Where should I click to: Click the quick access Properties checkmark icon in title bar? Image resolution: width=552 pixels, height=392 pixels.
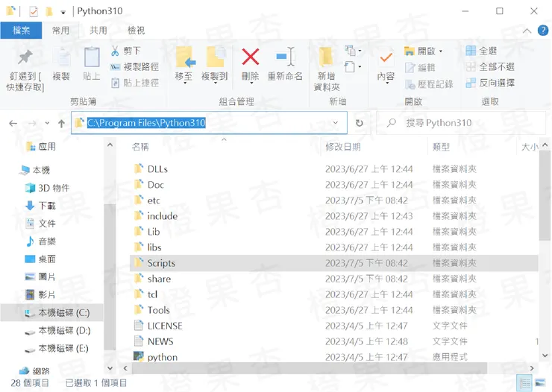coord(34,12)
